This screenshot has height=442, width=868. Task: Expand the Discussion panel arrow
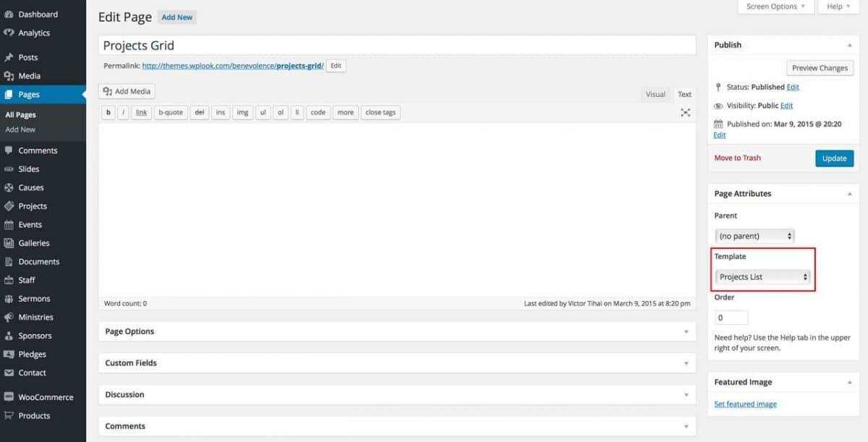[x=686, y=395]
